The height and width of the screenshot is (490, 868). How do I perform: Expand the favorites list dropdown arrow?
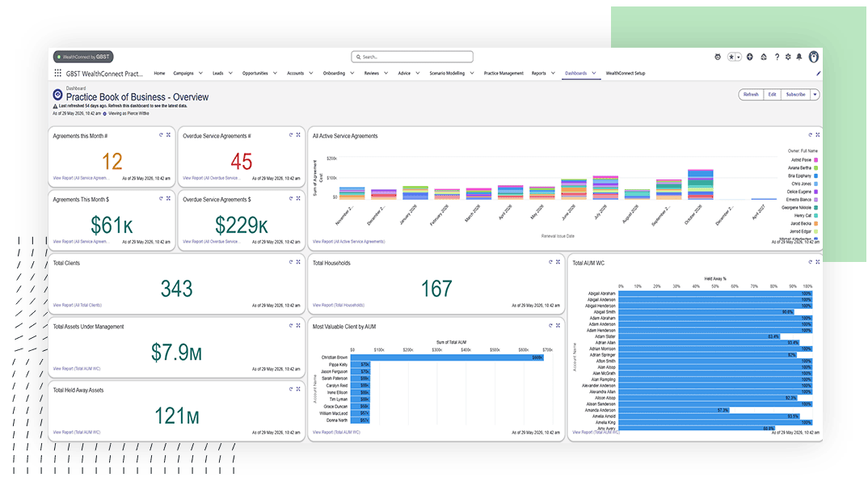pos(739,57)
